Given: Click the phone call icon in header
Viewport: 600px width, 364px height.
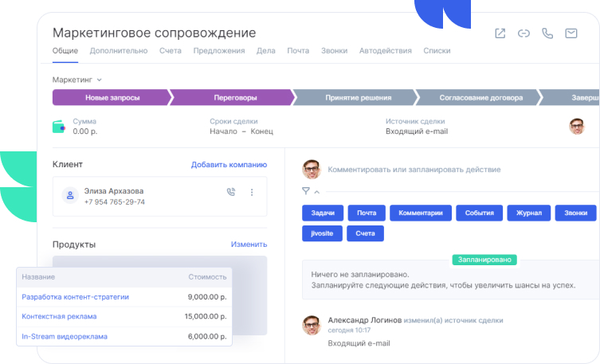Looking at the screenshot, I should click(547, 33).
